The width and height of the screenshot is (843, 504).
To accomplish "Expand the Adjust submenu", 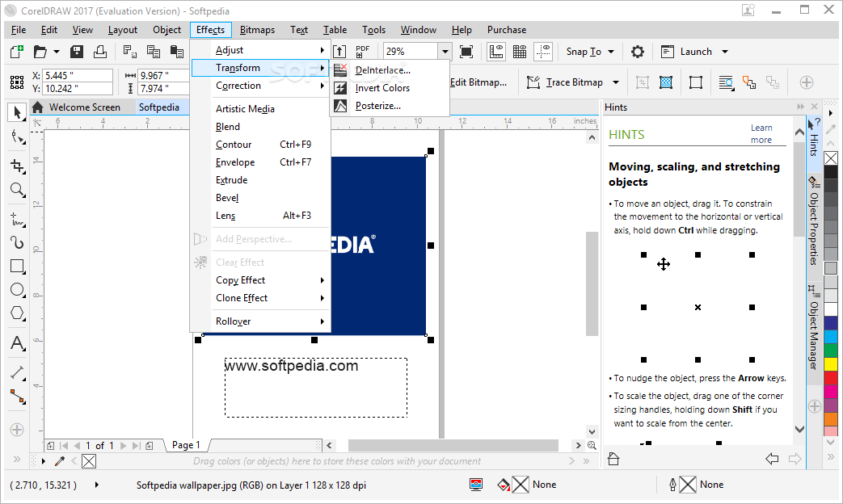I will [260, 50].
